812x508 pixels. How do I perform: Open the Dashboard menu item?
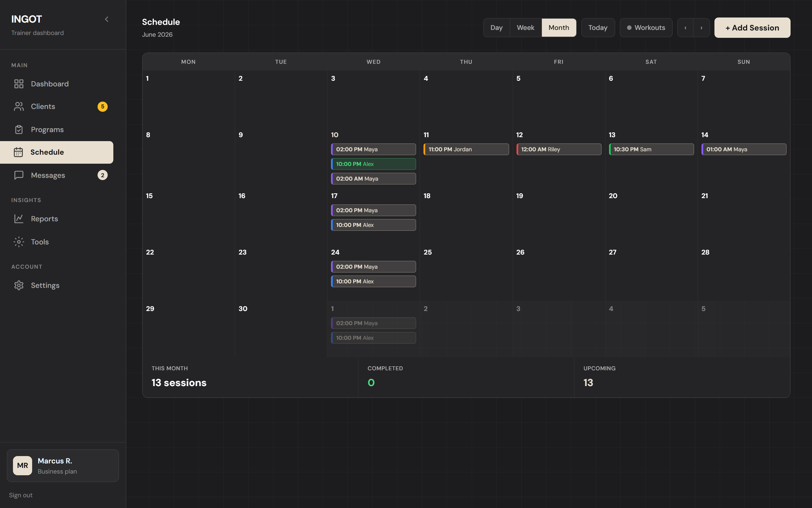pos(57,84)
